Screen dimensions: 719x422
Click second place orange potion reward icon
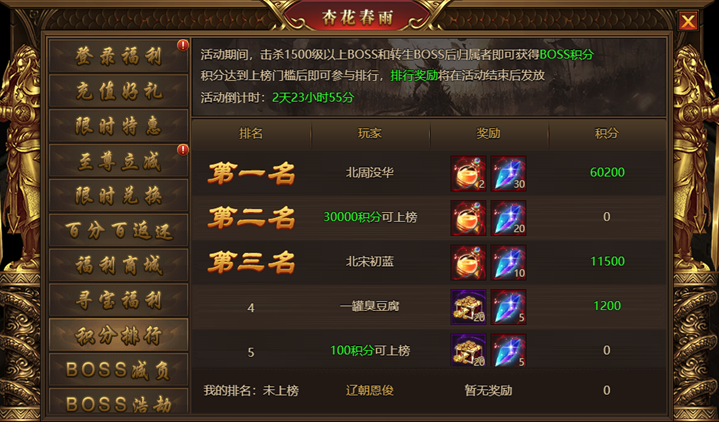[468, 218]
